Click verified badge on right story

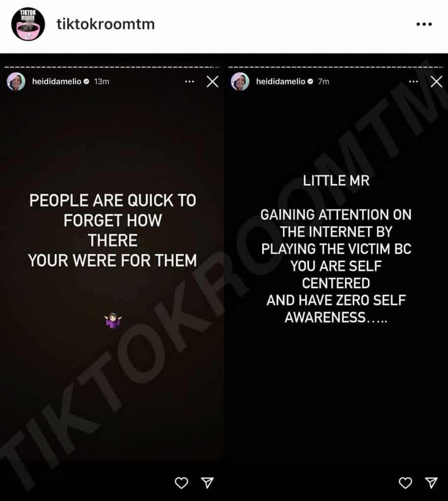(311, 82)
